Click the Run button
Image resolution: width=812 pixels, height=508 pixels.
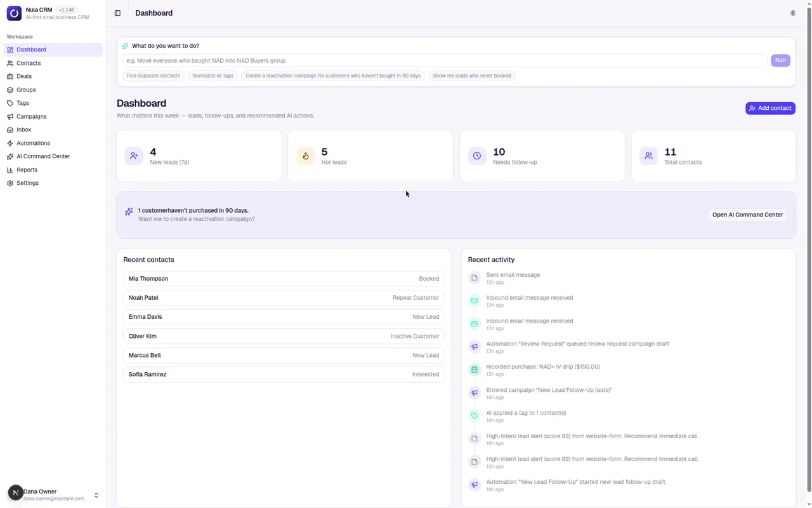[x=780, y=60]
